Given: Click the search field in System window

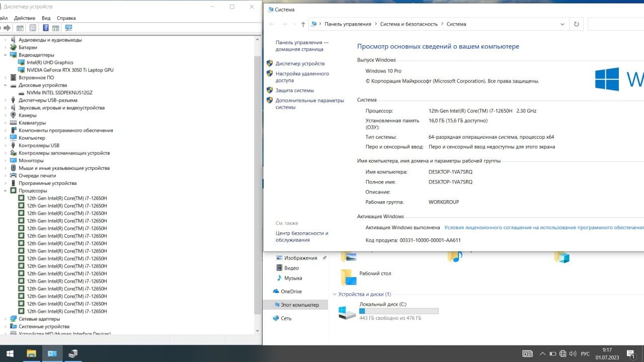Looking at the screenshot, I should 615,24.
